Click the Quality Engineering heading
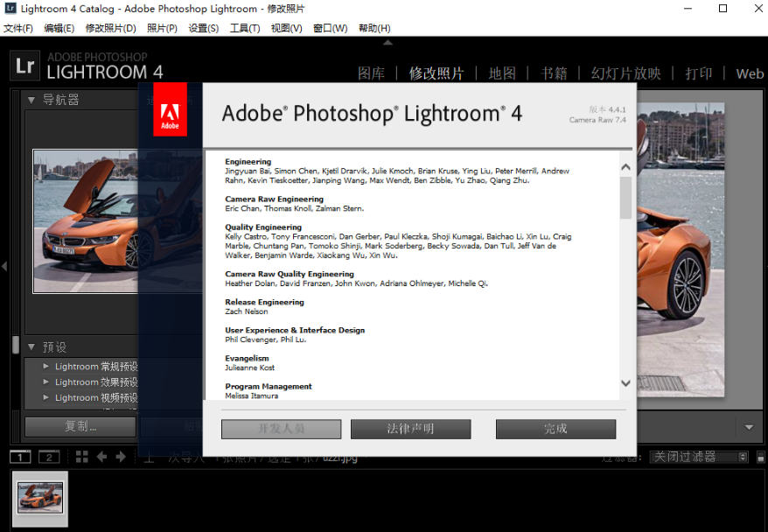This screenshot has width=768, height=532. click(x=263, y=227)
